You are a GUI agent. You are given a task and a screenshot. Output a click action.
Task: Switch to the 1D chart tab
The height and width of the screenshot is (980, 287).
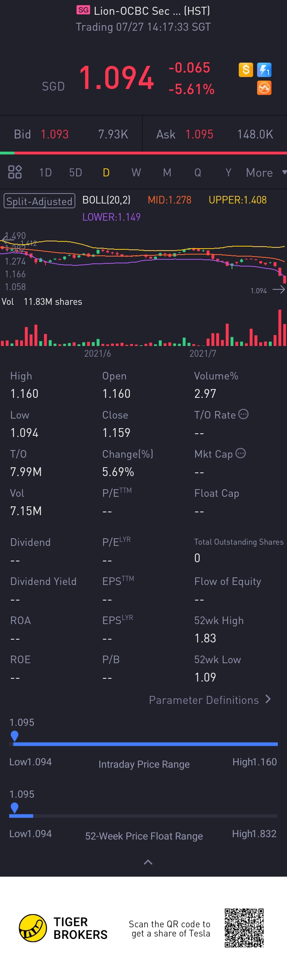(45, 172)
